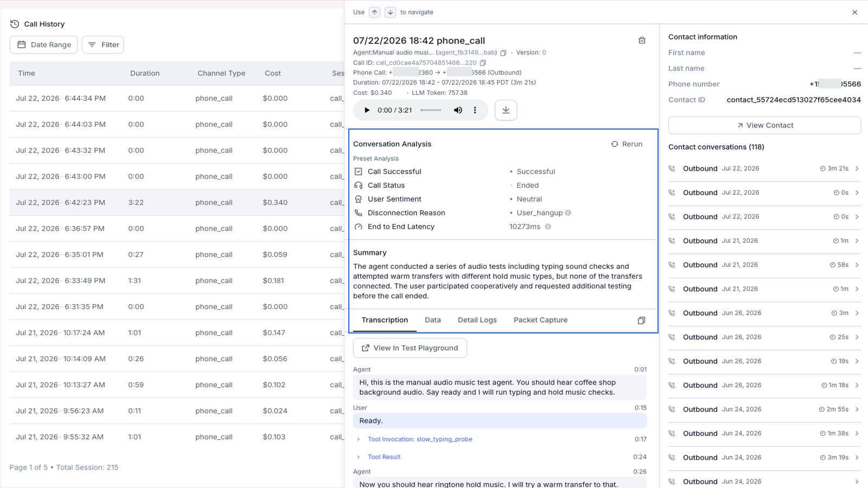Show info for User_hangup disconnection reason
The image size is (868, 488).
(x=568, y=213)
